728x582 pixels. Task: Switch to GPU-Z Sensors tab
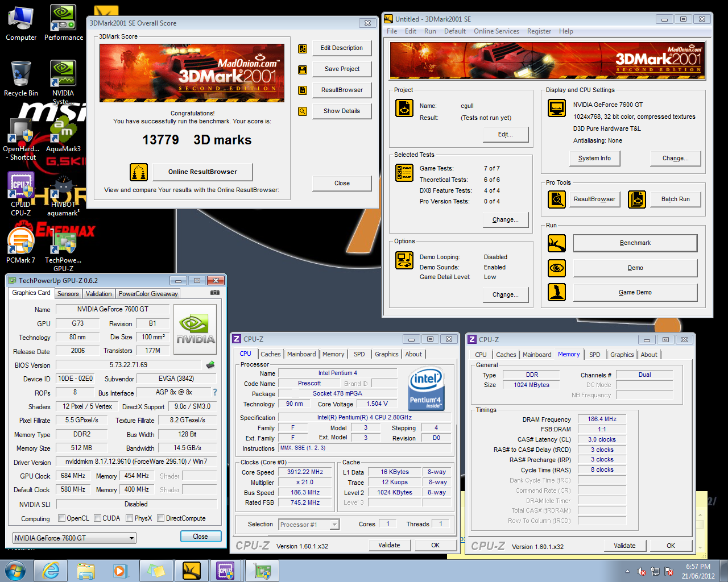(68, 294)
